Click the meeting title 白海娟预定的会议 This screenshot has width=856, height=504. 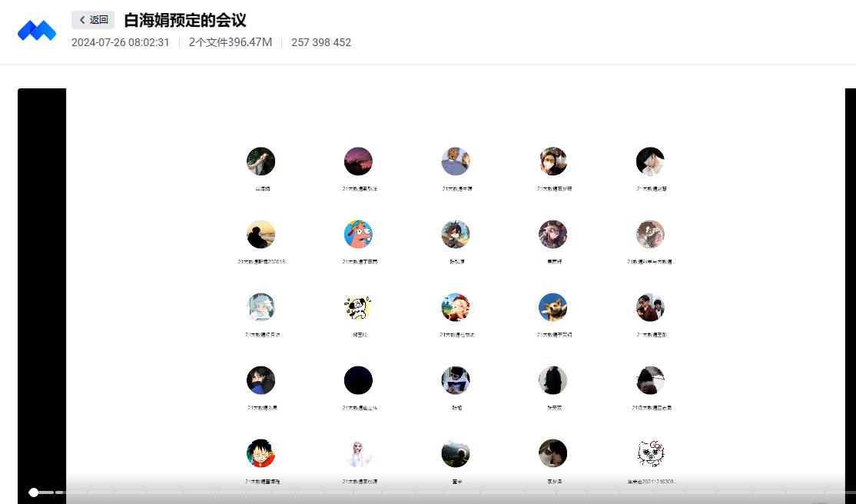[x=185, y=21]
